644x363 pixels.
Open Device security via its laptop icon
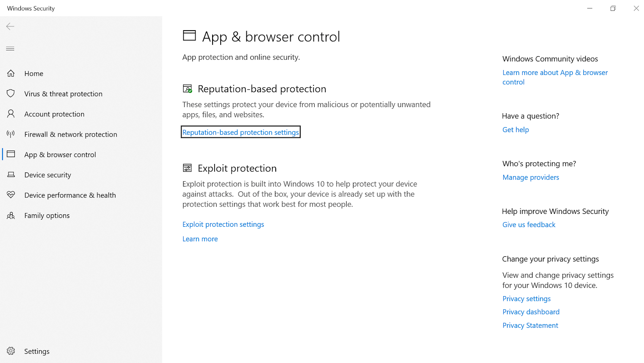click(11, 174)
